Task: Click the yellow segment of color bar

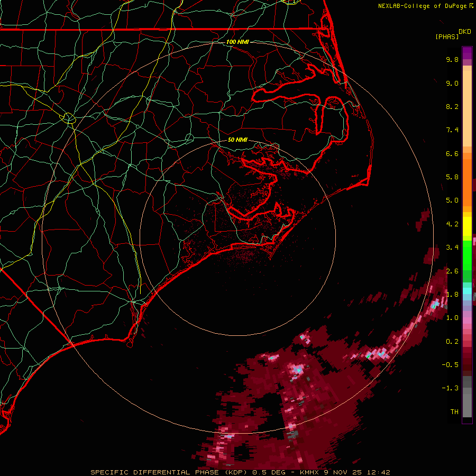Action: pos(467,226)
